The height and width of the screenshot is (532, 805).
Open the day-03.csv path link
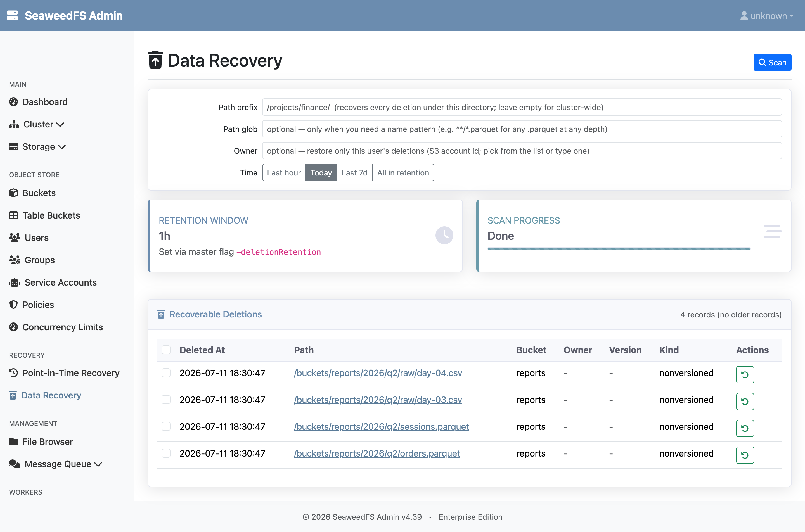[x=378, y=400]
